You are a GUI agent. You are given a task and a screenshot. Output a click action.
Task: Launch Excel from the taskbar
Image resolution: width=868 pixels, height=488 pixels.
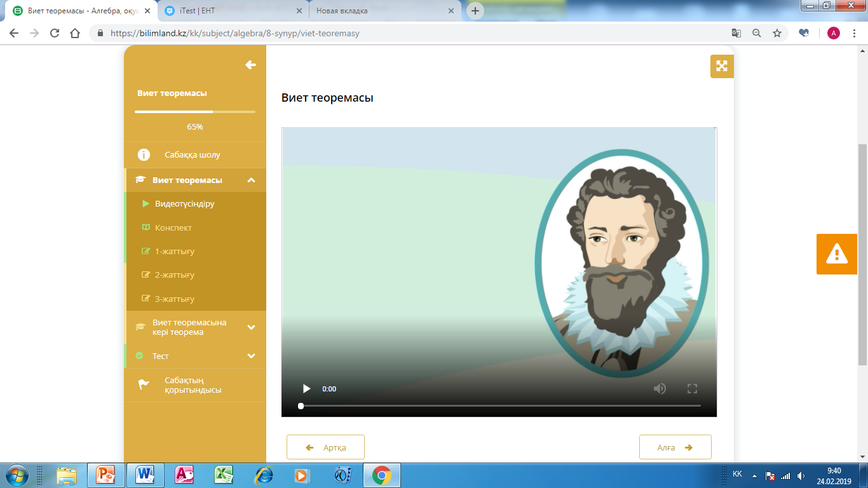pyautogui.click(x=224, y=475)
